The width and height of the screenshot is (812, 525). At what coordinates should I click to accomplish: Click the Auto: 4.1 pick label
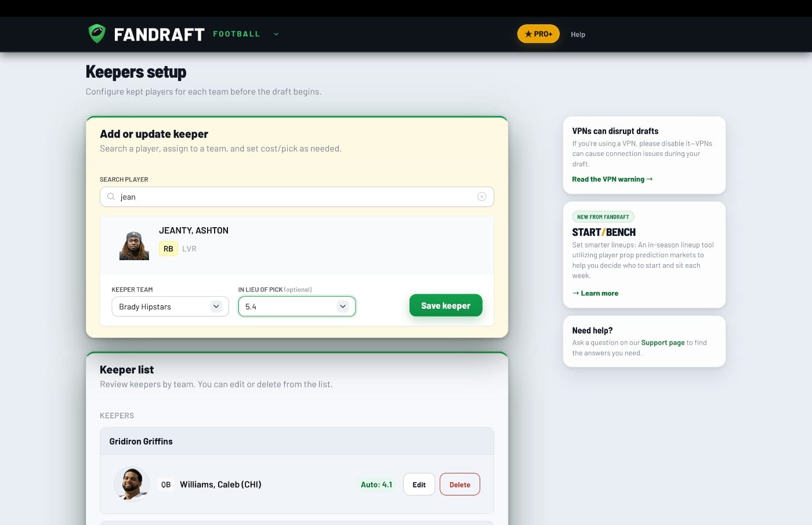click(376, 484)
